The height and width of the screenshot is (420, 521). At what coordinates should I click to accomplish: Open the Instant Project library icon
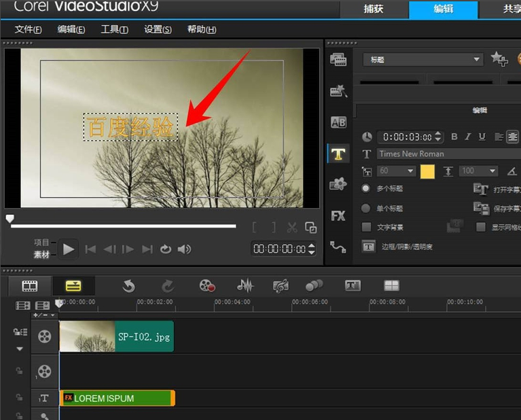tap(338, 90)
